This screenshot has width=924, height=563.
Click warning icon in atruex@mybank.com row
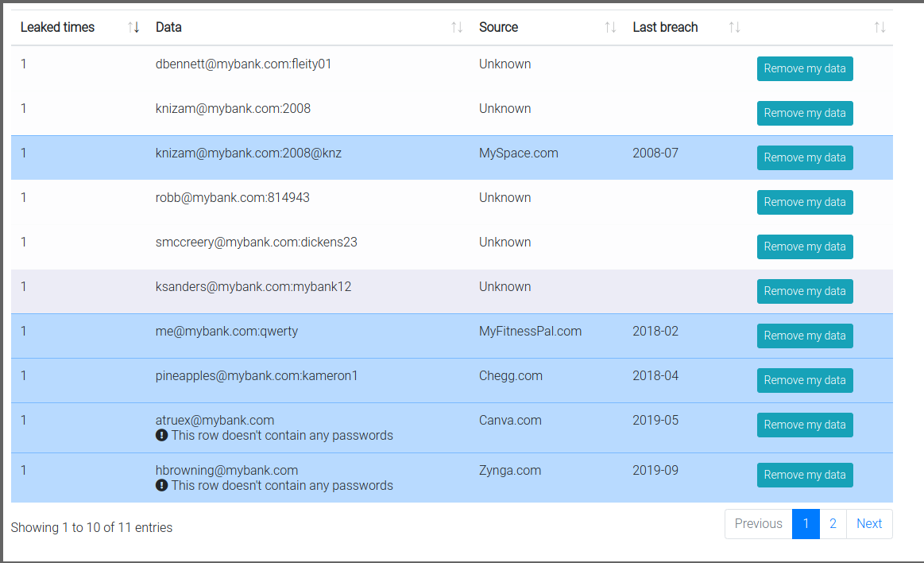(162, 435)
